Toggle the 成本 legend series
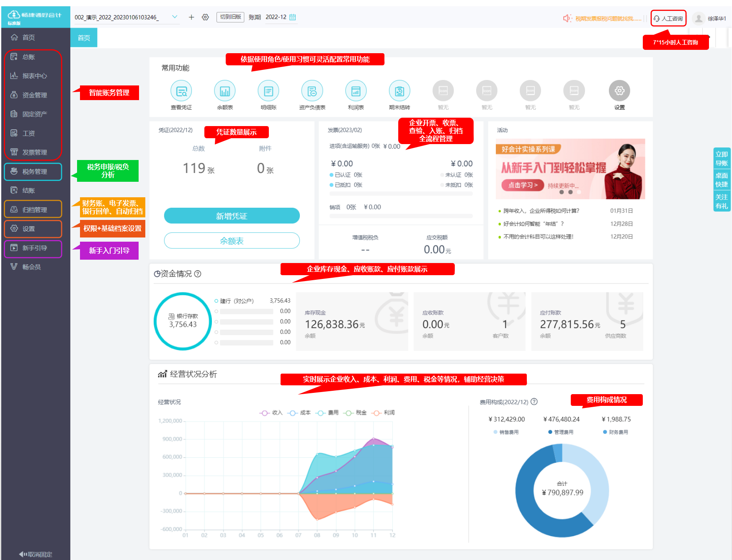 (x=299, y=413)
